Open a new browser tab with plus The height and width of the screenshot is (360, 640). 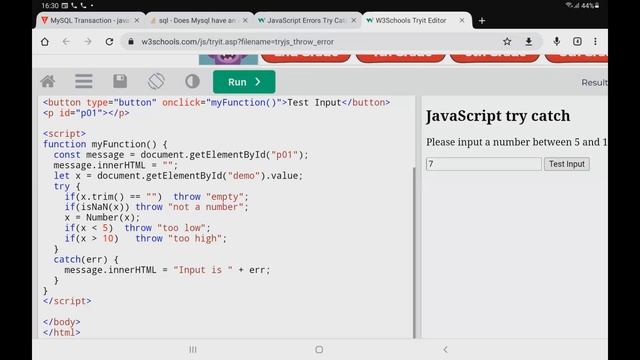coord(482,20)
